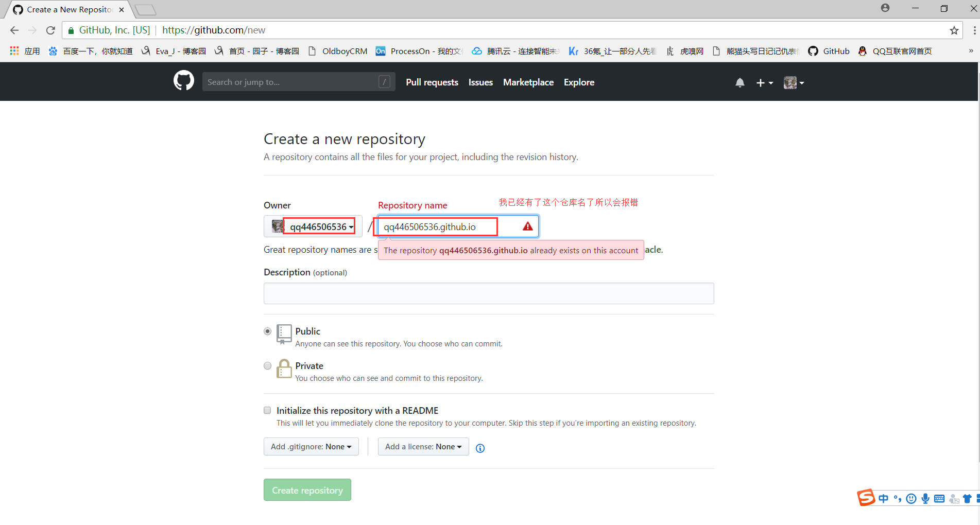Bookmark this page with the star icon
980x525 pixels.
click(x=954, y=30)
